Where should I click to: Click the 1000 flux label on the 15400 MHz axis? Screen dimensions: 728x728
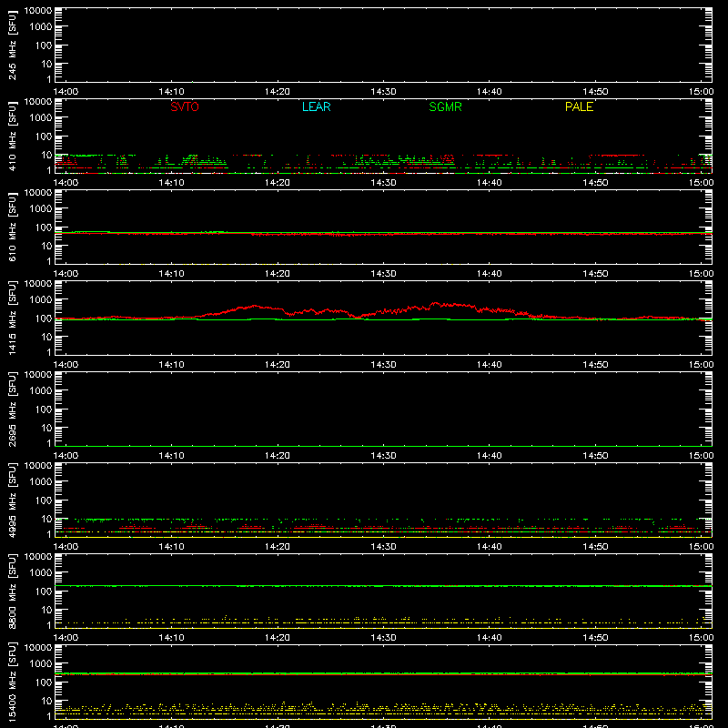point(41,664)
